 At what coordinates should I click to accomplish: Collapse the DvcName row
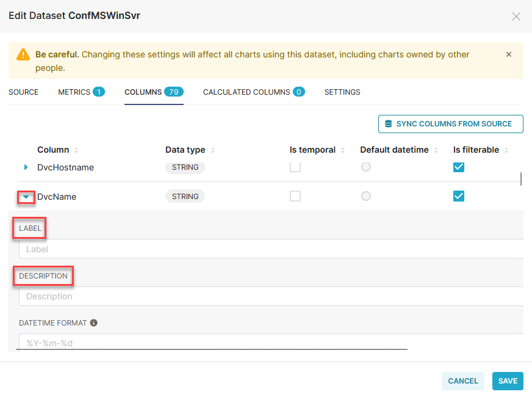point(26,197)
